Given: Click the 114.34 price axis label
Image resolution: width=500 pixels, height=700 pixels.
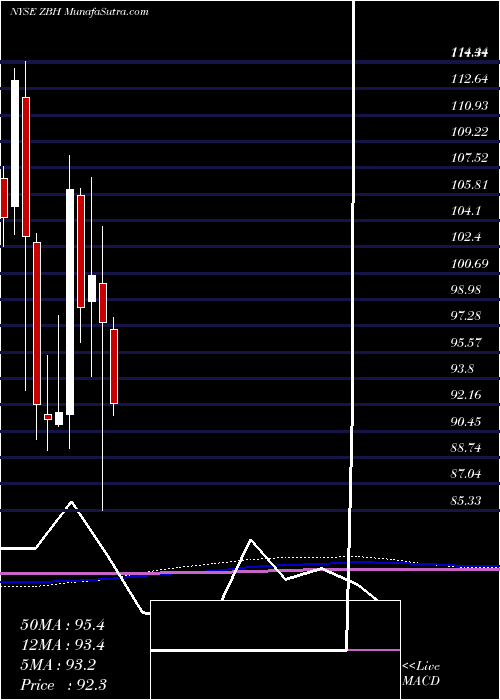Looking at the screenshot, I should 469,53.
